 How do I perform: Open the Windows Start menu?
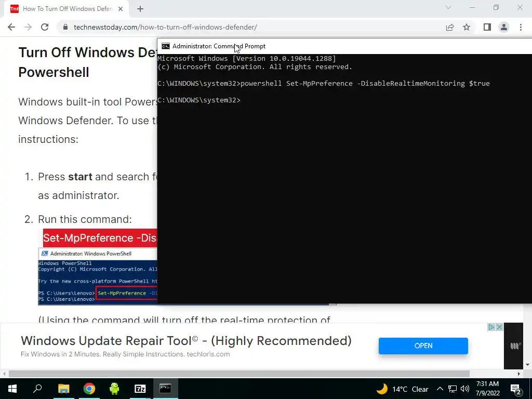click(x=12, y=389)
